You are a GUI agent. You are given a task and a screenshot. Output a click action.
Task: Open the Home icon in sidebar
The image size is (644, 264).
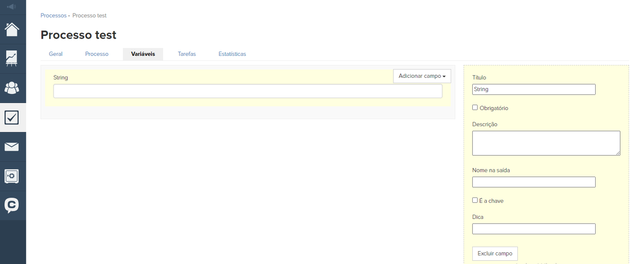click(12, 29)
